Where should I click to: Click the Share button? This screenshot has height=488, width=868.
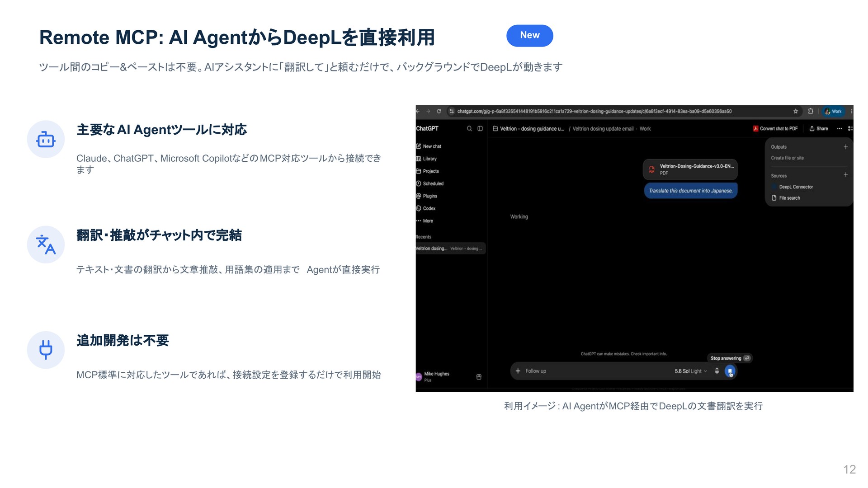(819, 129)
